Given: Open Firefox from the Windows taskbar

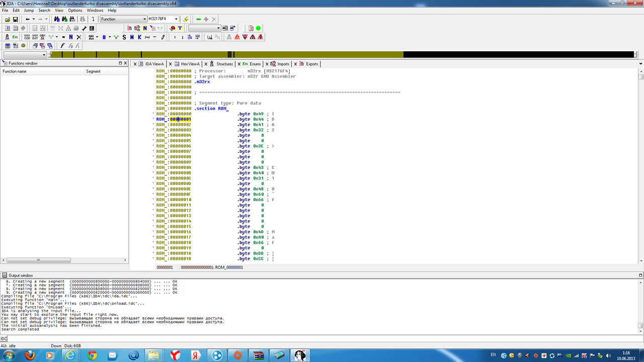Looking at the screenshot, I should [x=29, y=355].
